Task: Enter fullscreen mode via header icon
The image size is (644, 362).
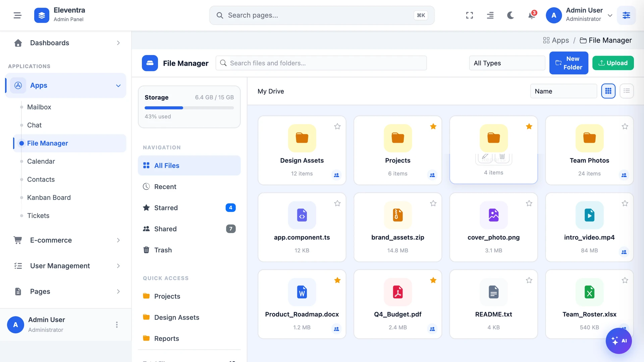Action: coord(470,15)
